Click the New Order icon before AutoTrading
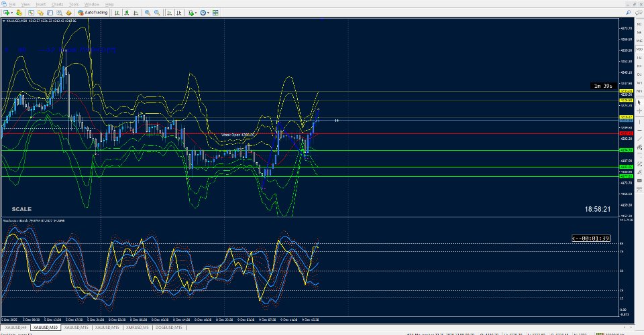The height and width of the screenshot is (335, 644). point(69,13)
